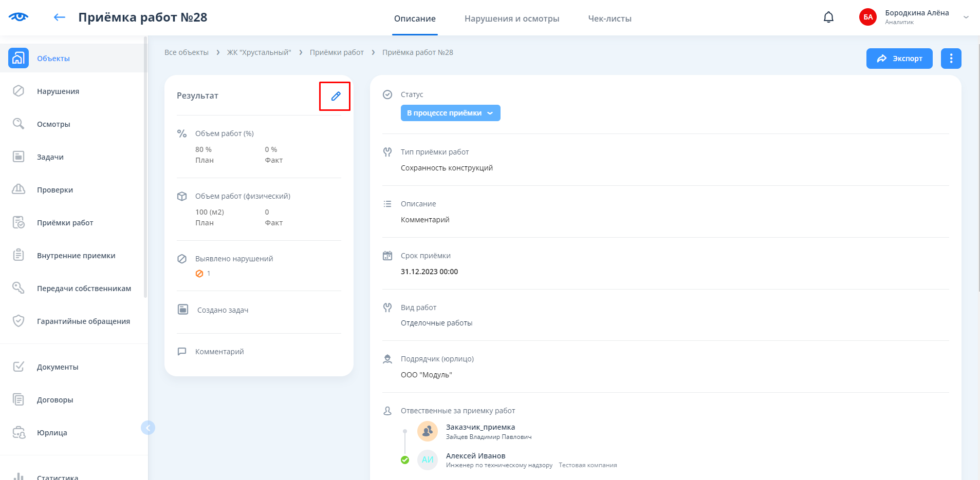Open Гарантийные обращения section
This screenshot has height=480, width=980.
coord(83,321)
